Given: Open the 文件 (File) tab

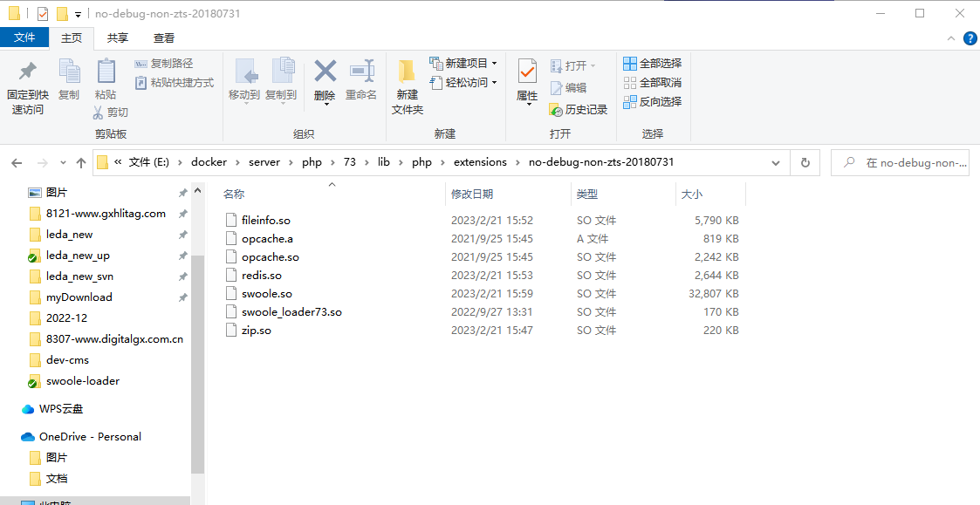Looking at the screenshot, I should pyautogui.click(x=25, y=38).
